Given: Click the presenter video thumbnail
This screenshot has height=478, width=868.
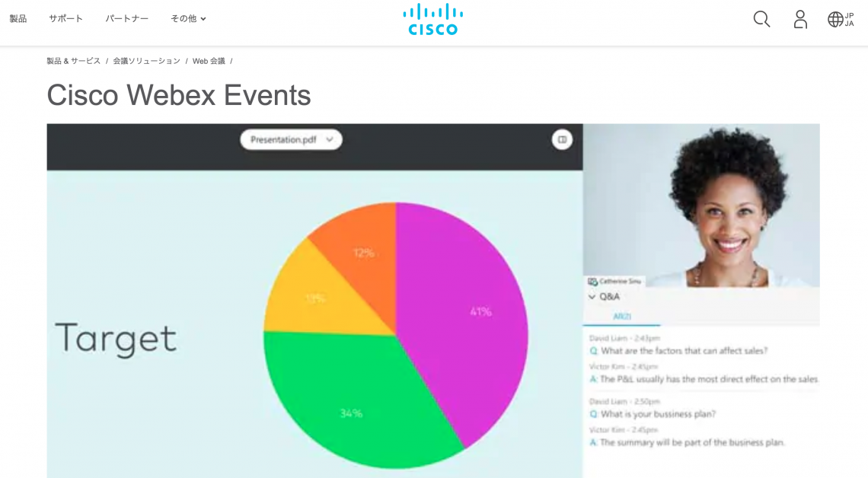Looking at the screenshot, I should [x=701, y=206].
